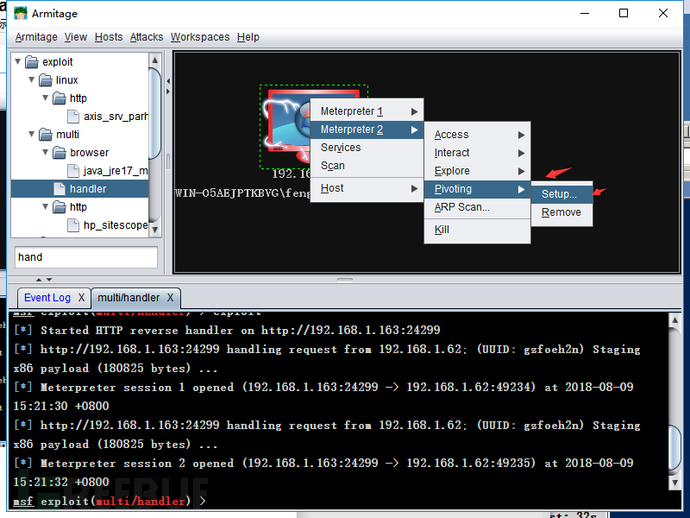Select the java_jre17_m module
Viewport: 690px width, 518px height.
(116, 171)
